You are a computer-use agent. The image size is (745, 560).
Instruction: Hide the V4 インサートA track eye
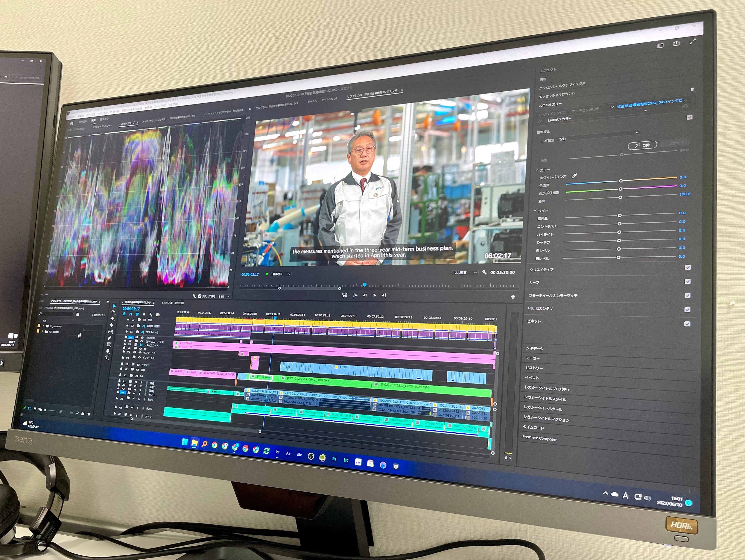click(x=139, y=357)
